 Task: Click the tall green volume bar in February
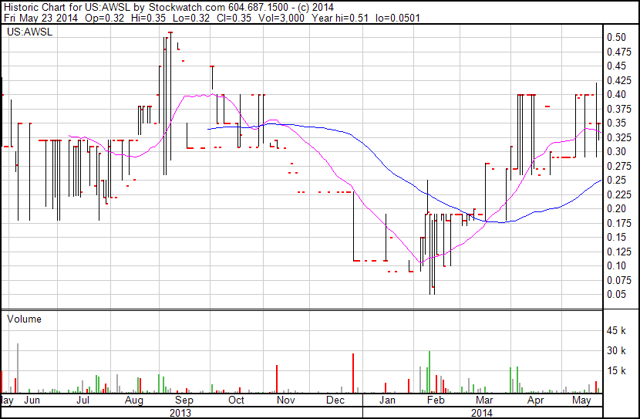(x=429, y=372)
